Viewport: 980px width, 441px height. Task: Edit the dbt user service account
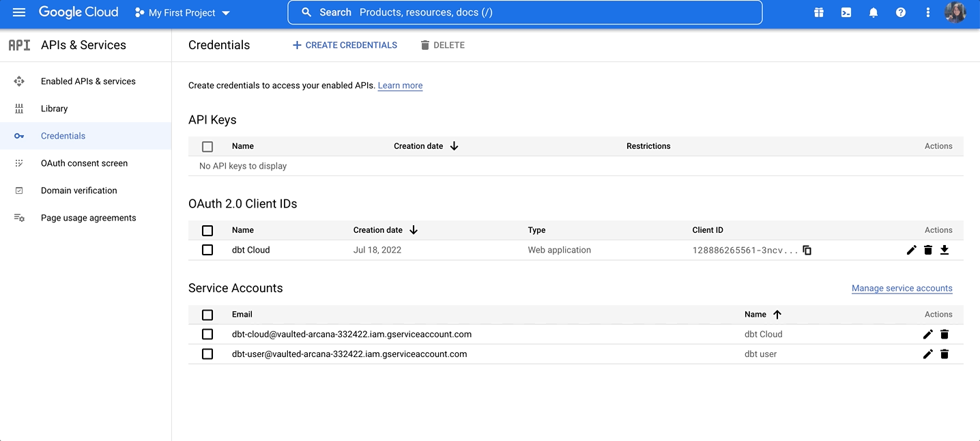(927, 354)
